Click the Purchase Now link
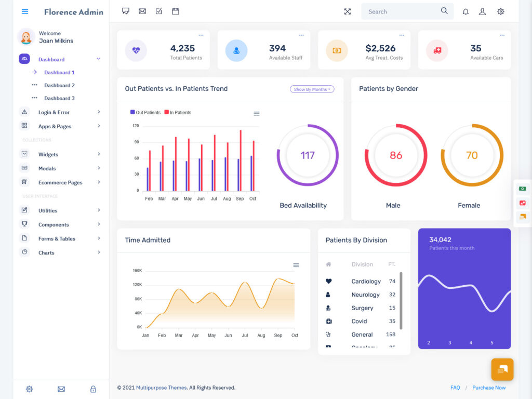The height and width of the screenshot is (399, 532). (x=489, y=388)
